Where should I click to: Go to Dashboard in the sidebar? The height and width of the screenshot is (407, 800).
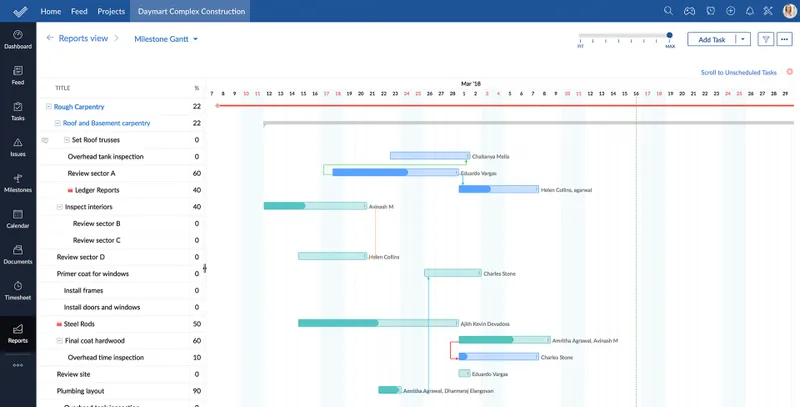point(18,40)
